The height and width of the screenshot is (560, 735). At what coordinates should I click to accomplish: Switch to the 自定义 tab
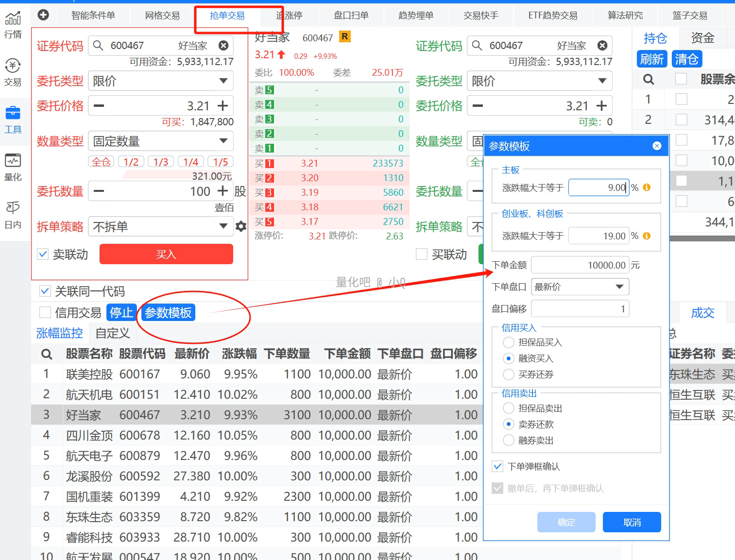tap(113, 333)
